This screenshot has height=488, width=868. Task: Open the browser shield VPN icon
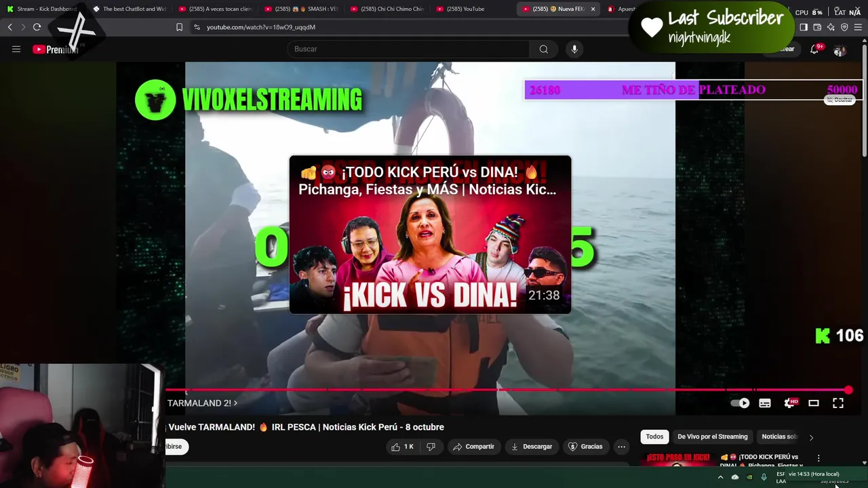point(844,27)
